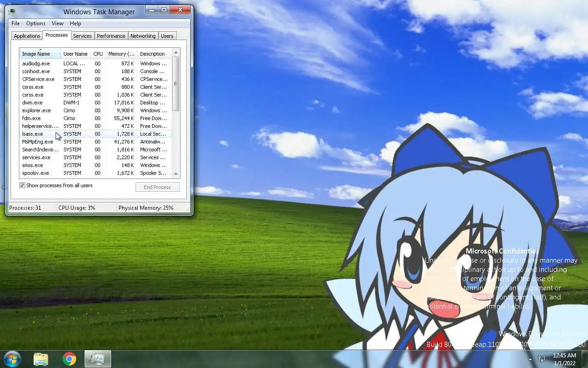
Task: Select the csrss.exe row using 880 K
Action: coord(96,87)
